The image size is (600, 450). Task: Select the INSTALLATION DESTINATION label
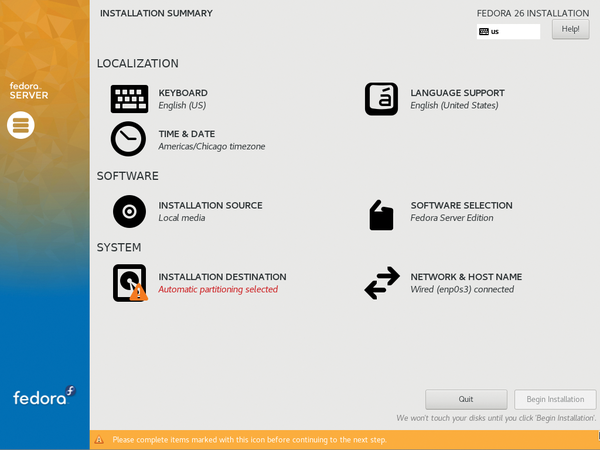(x=222, y=277)
